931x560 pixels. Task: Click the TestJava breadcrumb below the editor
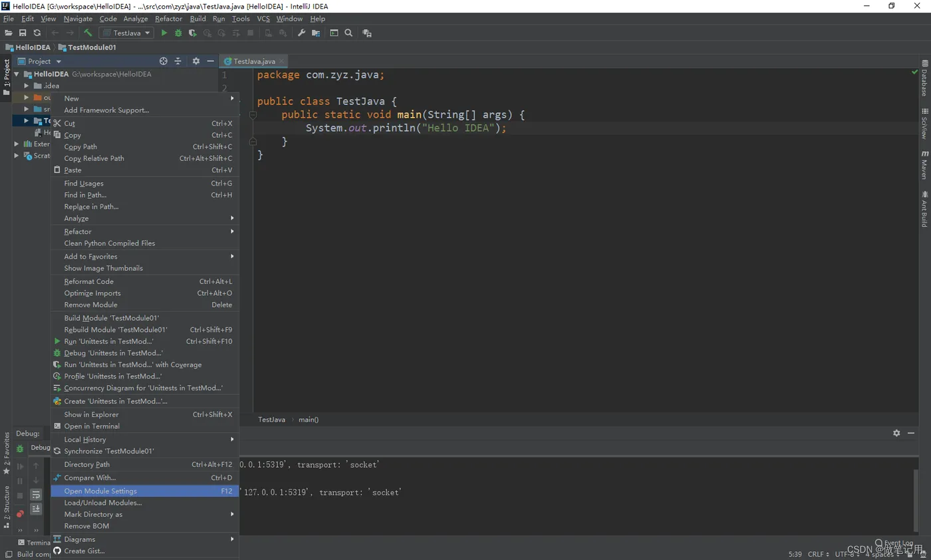(271, 420)
